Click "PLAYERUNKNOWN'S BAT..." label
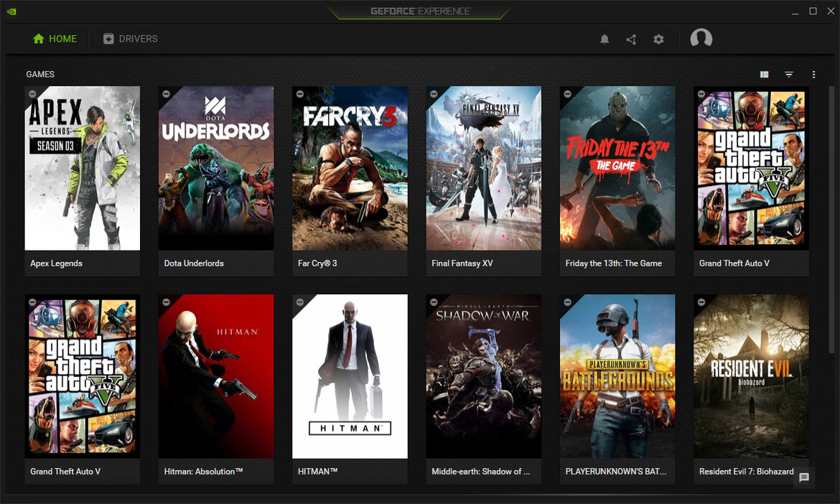Viewport: 840px width, 504px height. [615, 472]
